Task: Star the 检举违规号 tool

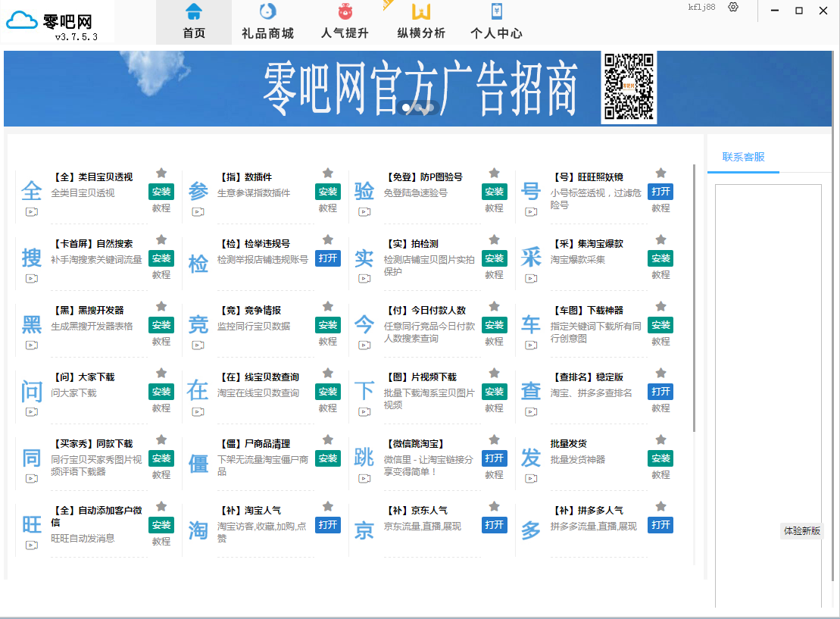Action: (328, 239)
